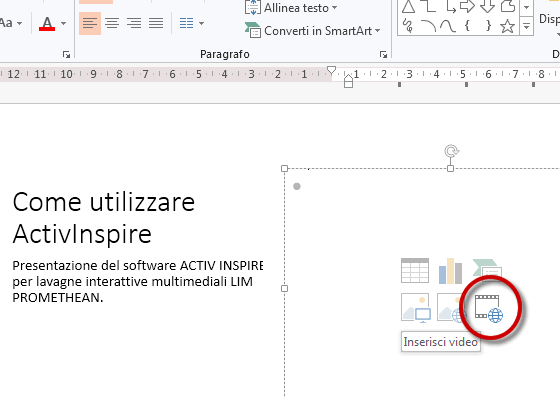Click the first-line indent marker on ruler
Image resolution: width=560 pixels, height=400 pixels.
click(x=331, y=70)
